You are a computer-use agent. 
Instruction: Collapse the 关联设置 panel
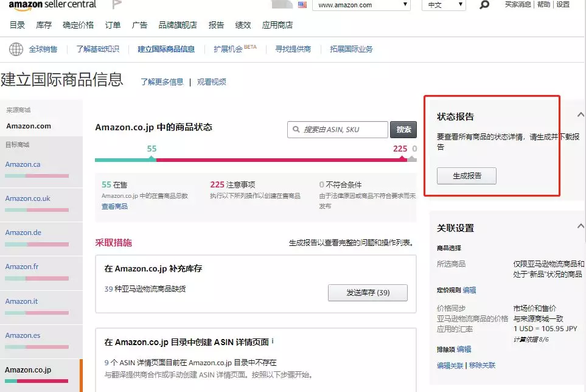click(x=580, y=226)
